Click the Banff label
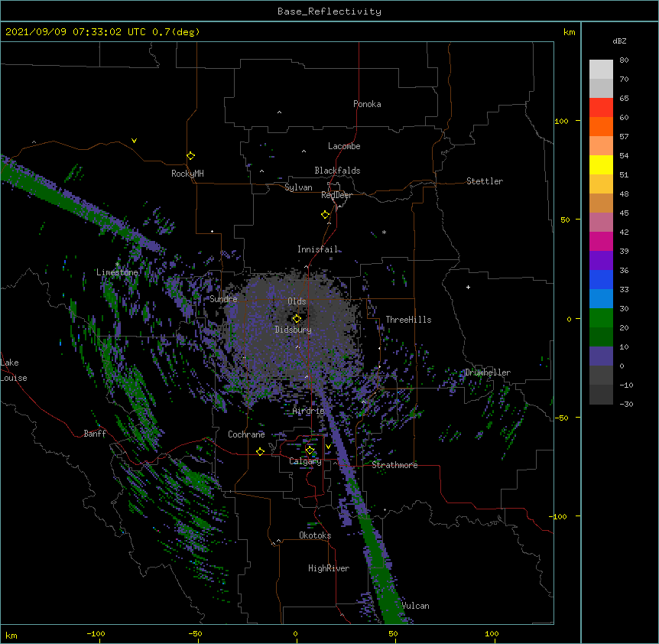 tap(95, 434)
